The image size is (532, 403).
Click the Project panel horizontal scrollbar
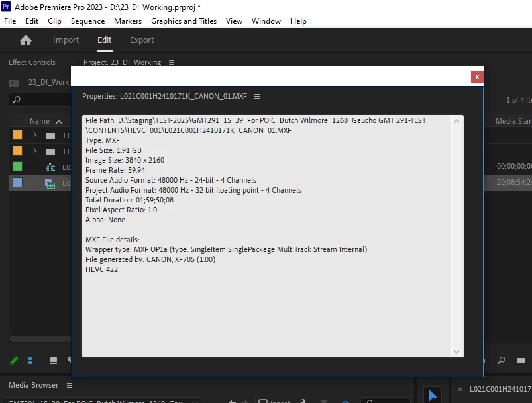[40, 339]
